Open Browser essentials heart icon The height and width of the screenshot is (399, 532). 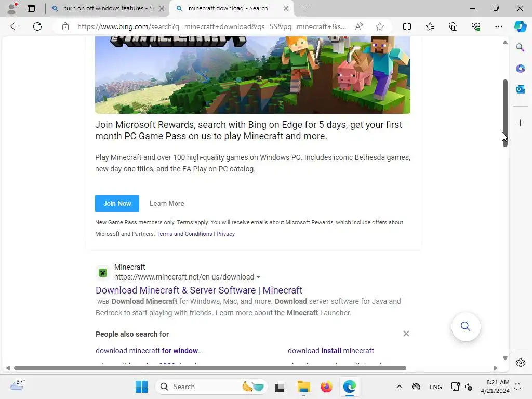476,26
